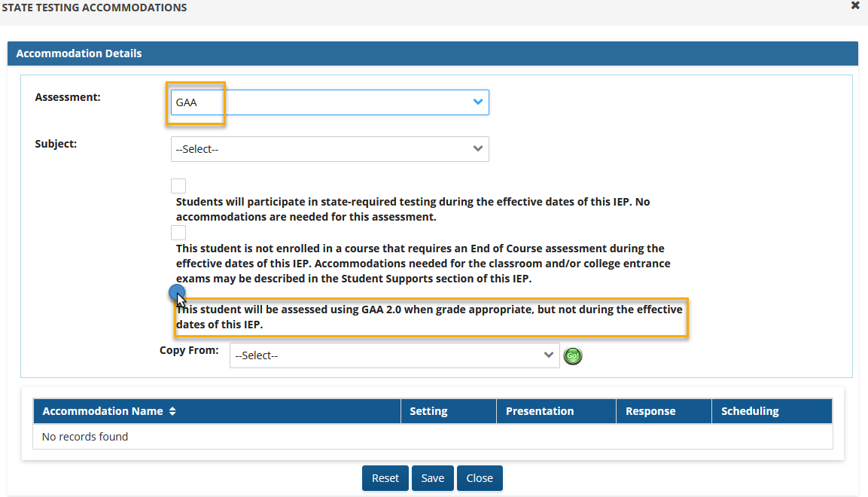
Task: Open the Assessment dropdown showing GAA
Action: 330,102
